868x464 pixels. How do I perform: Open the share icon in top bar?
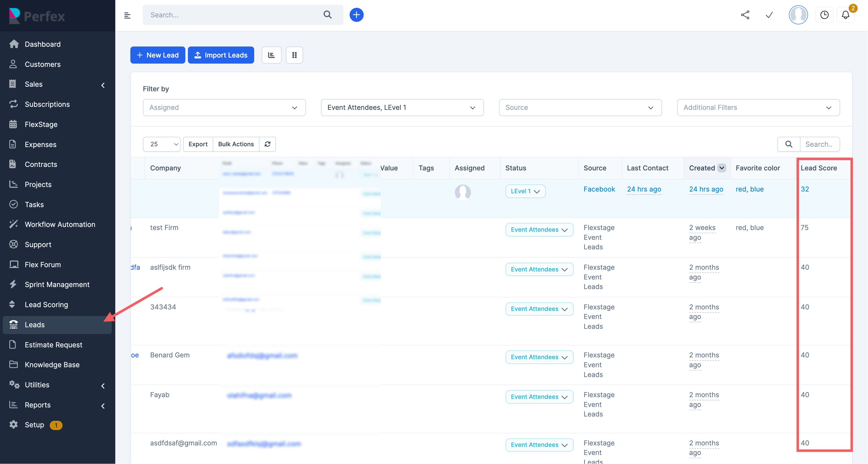click(x=745, y=15)
